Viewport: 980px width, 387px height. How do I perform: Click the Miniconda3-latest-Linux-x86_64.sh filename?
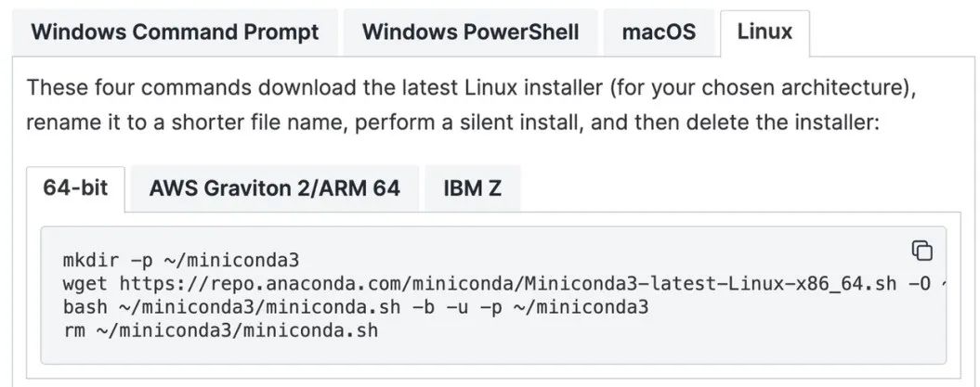[x=712, y=284]
